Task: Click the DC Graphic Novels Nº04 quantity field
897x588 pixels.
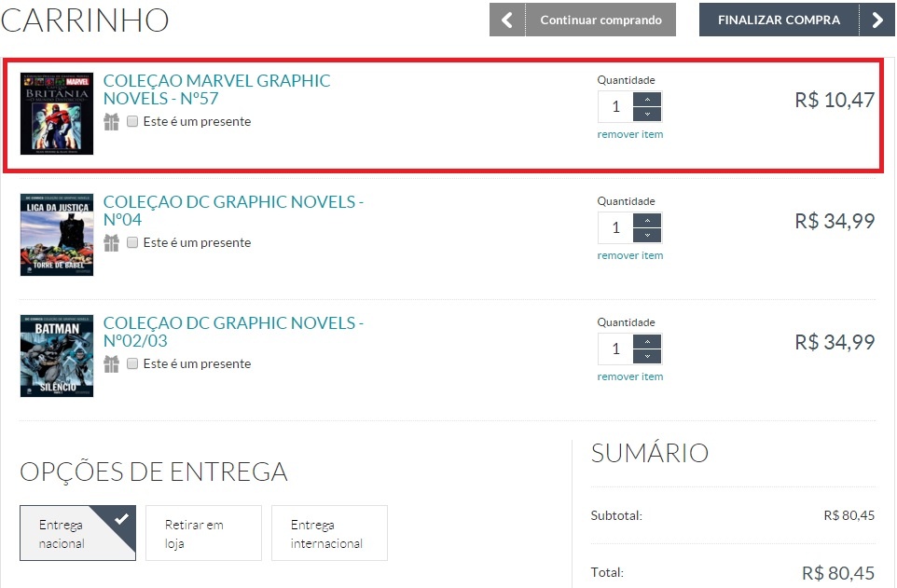Action: pos(615,227)
